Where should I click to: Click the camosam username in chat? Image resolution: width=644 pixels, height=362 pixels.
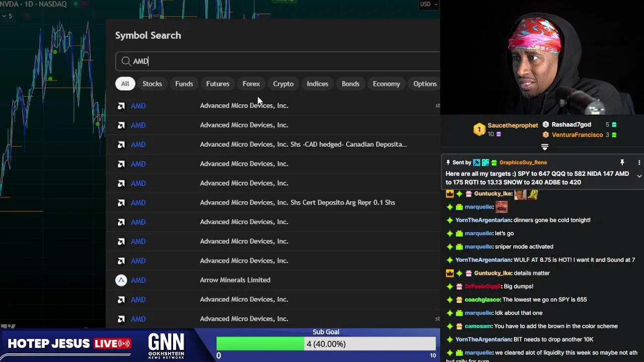(478, 326)
